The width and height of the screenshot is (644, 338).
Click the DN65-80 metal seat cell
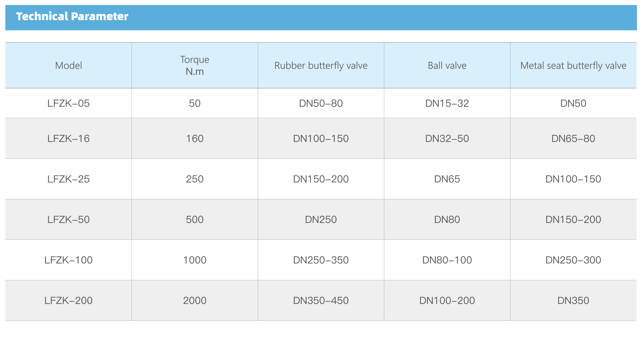(x=573, y=139)
